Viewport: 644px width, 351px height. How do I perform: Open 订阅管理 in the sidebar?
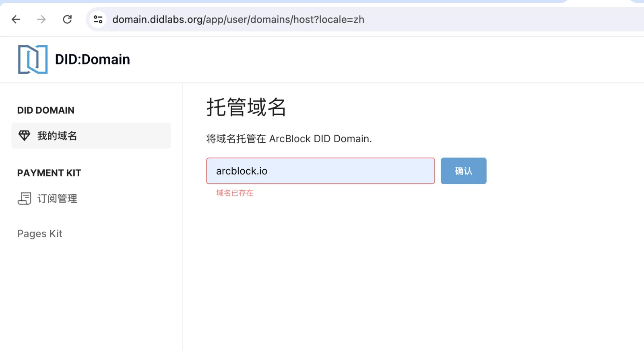click(57, 199)
